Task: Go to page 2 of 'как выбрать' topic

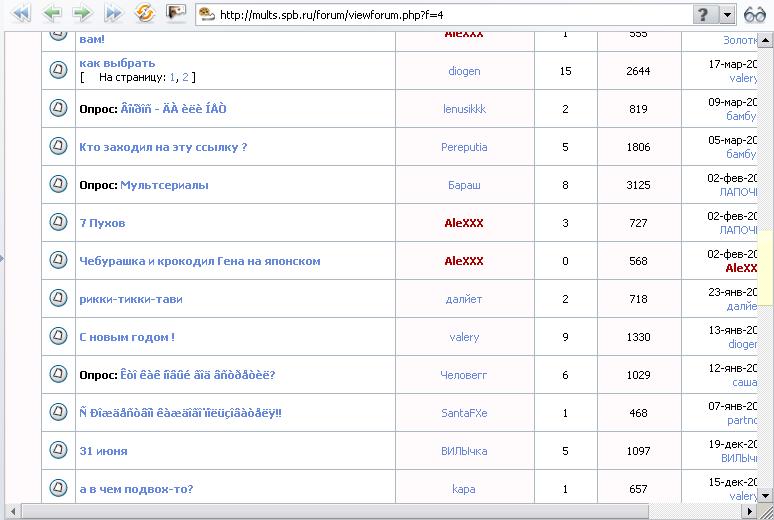Action: [x=185, y=77]
